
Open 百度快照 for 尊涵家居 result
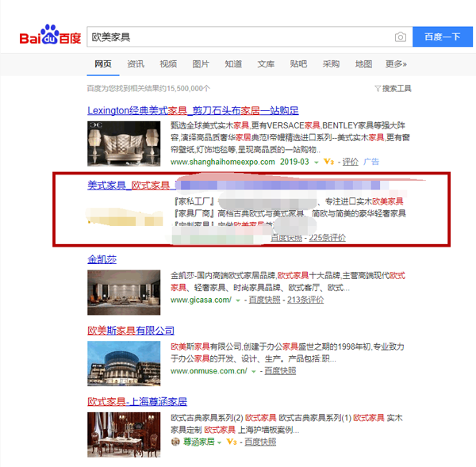click(260, 442)
